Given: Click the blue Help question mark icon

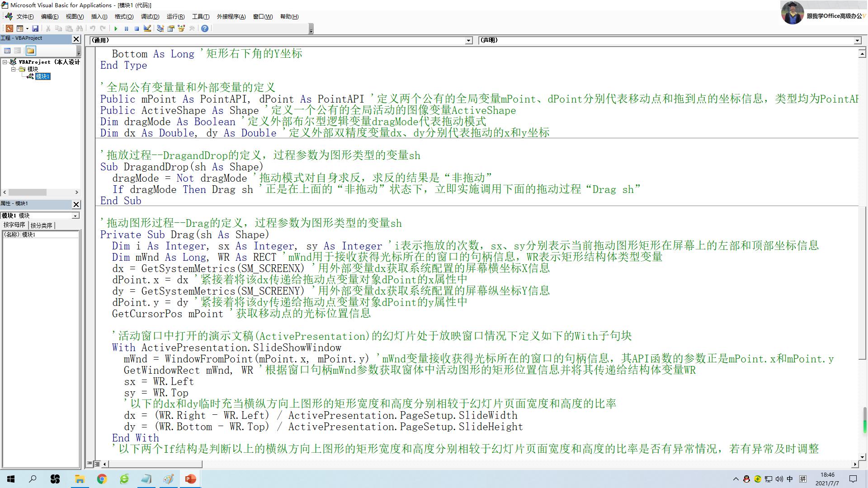Looking at the screenshot, I should [205, 28].
